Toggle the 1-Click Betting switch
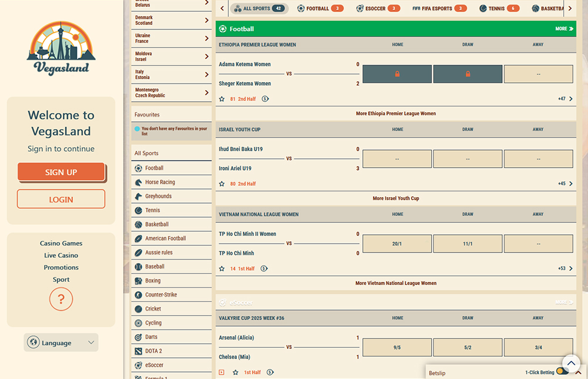Viewport: 588px width, 379px height. [562, 372]
